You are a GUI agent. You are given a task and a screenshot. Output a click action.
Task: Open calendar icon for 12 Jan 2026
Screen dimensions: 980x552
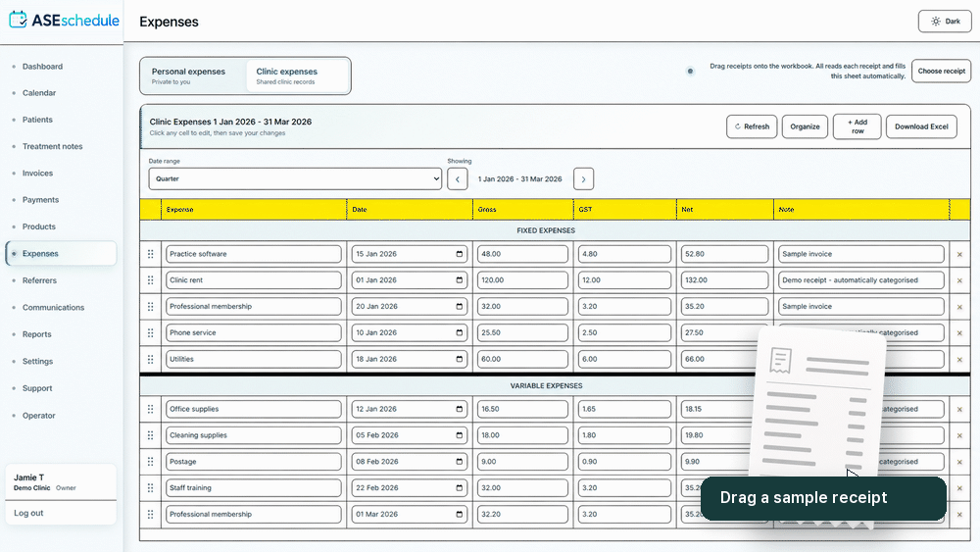tap(460, 409)
